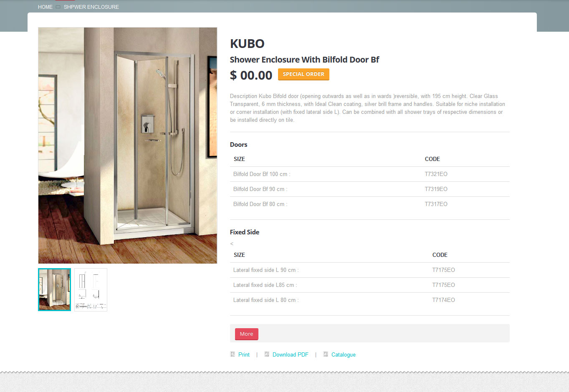Screen dimensions: 569x392
Task: Select the shower photo thumbnail
Action: tap(55, 289)
